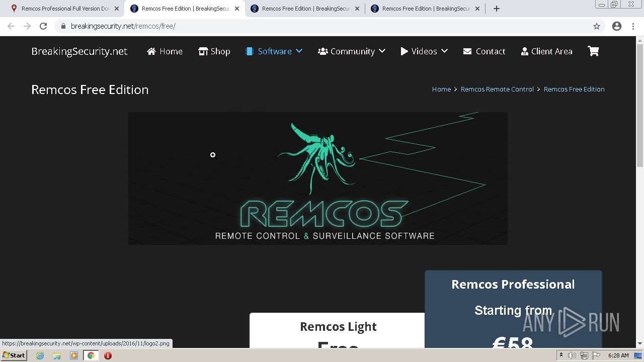Expand the Community dropdown chevron
This screenshot has height=362, width=644.
(x=382, y=51)
